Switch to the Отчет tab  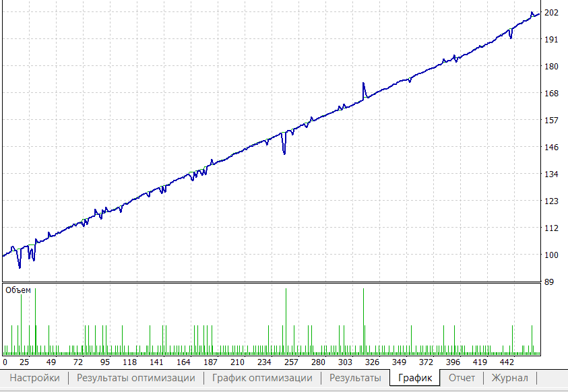click(x=462, y=378)
